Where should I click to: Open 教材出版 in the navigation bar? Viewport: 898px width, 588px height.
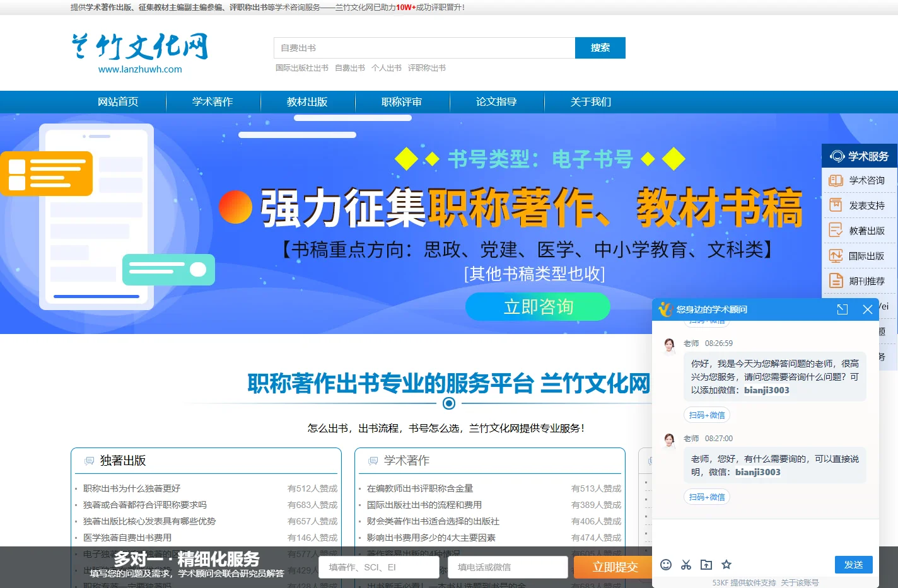click(307, 102)
